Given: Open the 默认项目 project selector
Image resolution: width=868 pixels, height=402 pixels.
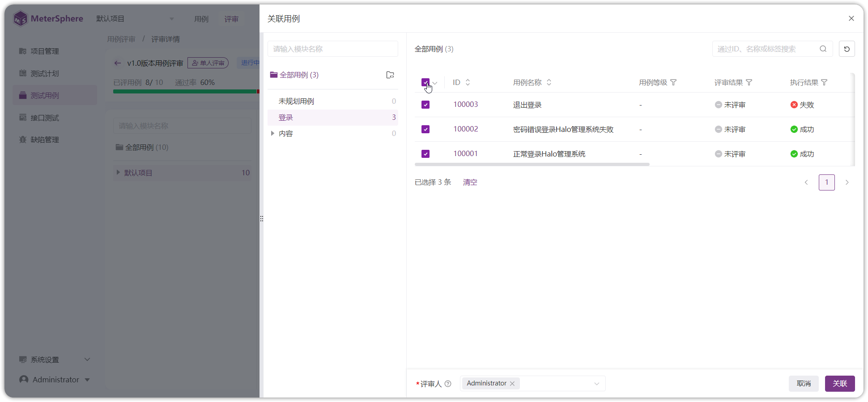Looking at the screenshot, I should (x=135, y=19).
